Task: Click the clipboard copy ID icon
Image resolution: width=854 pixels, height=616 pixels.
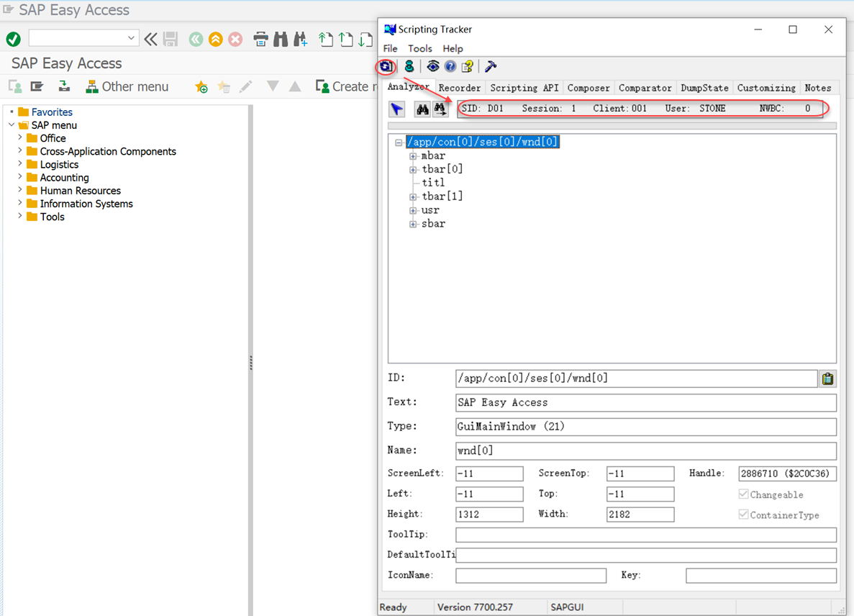Action: (828, 379)
